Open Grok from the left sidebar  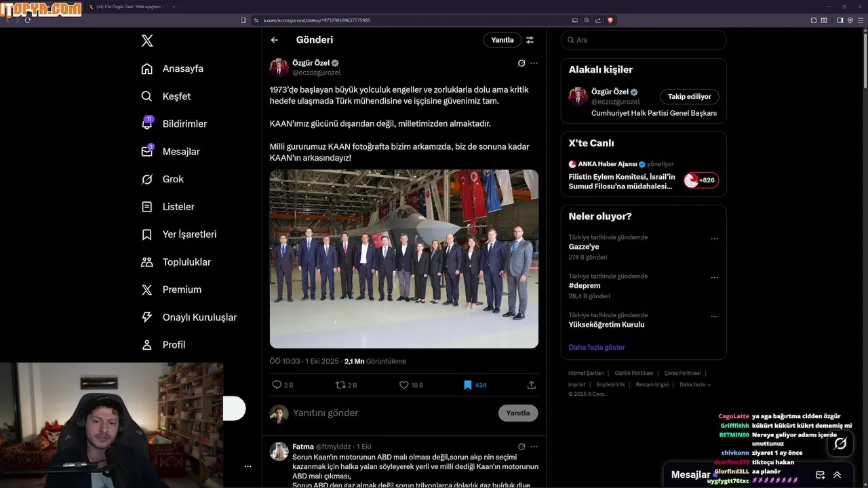coord(163,179)
